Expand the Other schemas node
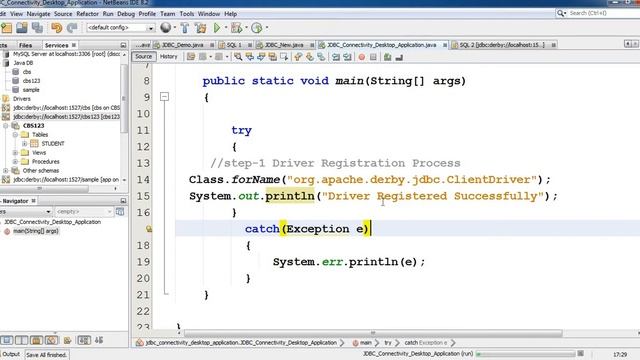This screenshot has width=640, height=360. pyautogui.click(x=6, y=171)
